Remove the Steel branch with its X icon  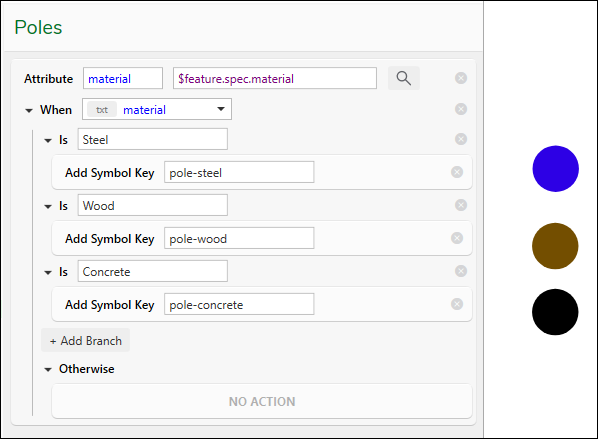[x=461, y=139]
